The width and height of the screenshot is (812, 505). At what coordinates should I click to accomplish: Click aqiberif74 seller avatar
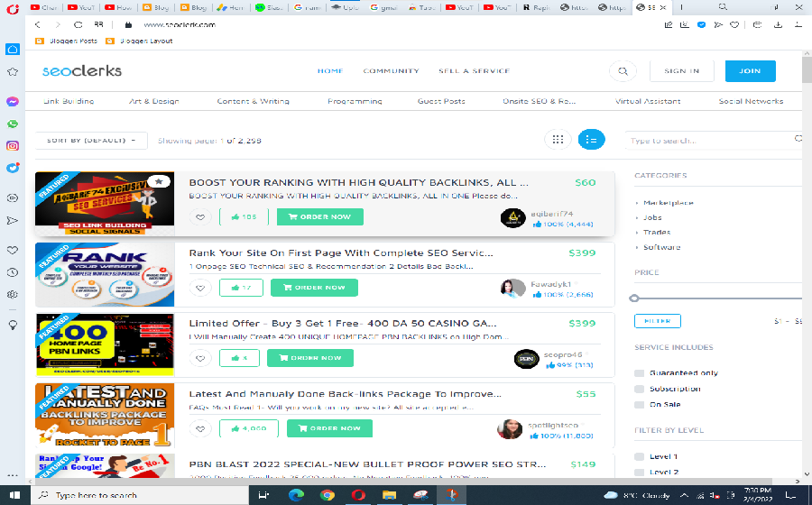coord(512,218)
